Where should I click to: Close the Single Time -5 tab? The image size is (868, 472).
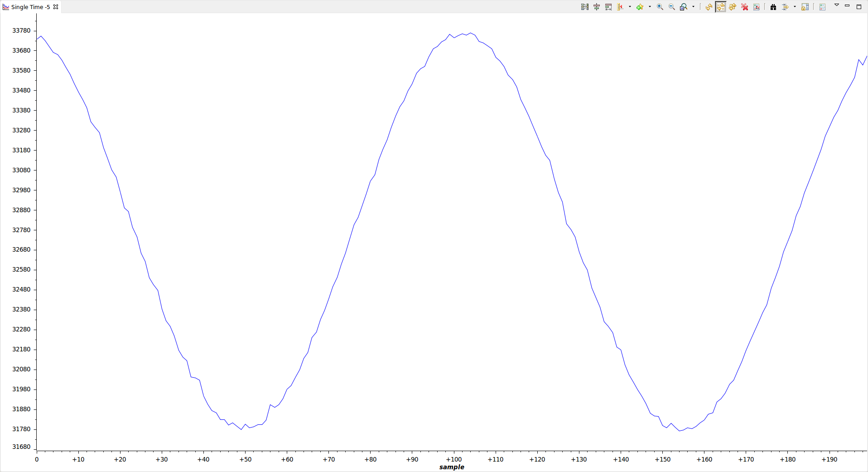pos(56,7)
